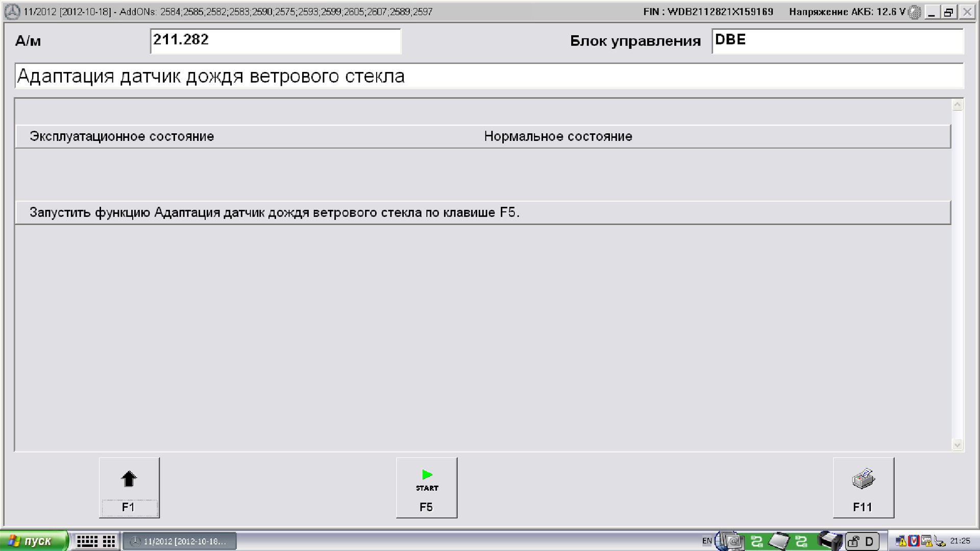Image resolution: width=980 pixels, height=551 pixels.
Task: Click the VMware tools warning tray icon
Action: 926,541
